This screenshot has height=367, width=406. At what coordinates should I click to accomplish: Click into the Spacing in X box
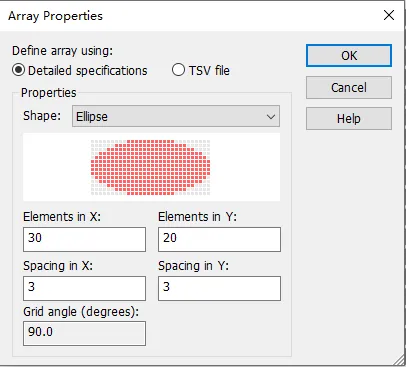[x=84, y=288]
